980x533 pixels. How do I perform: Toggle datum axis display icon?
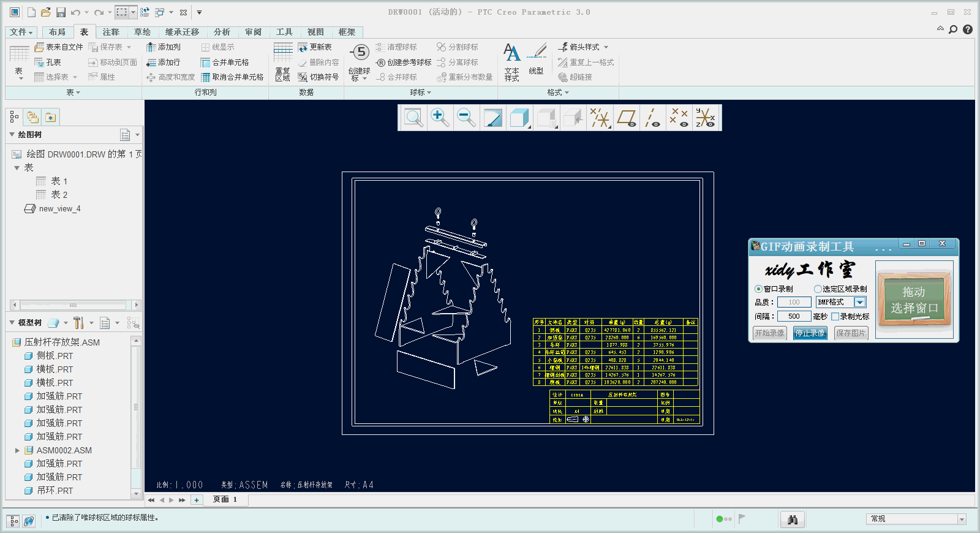tap(653, 118)
